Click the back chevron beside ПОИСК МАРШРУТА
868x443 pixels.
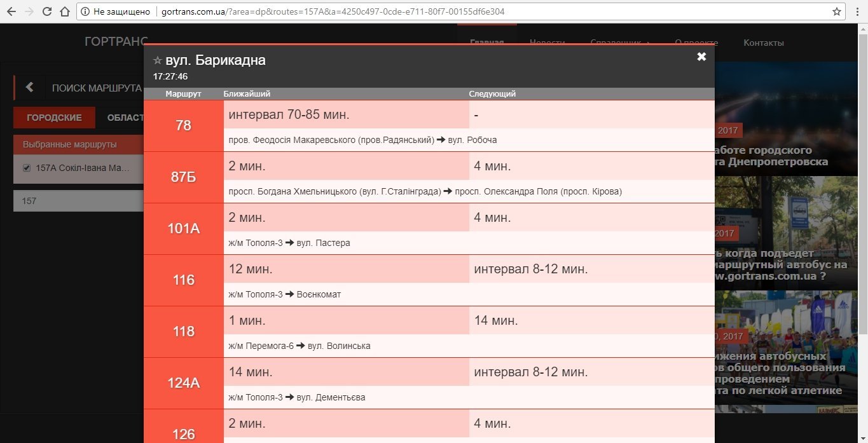pyautogui.click(x=28, y=87)
